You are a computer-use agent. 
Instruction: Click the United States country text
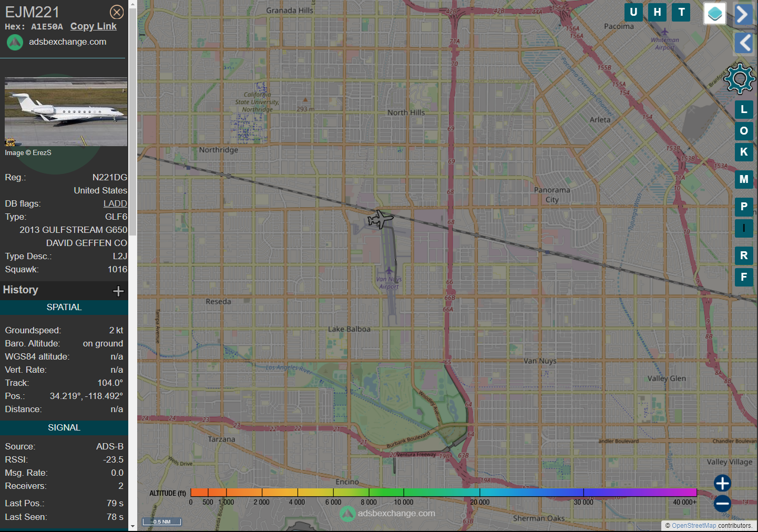(100, 190)
